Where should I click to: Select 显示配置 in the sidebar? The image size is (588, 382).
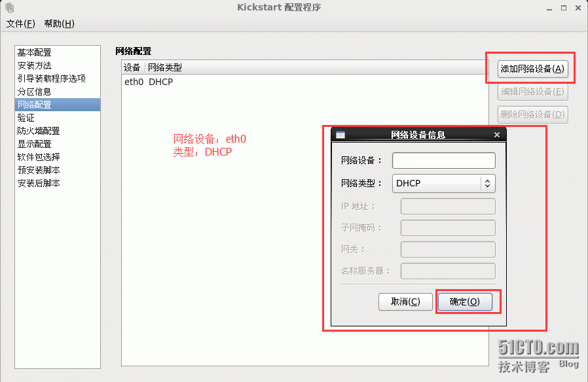pos(58,144)
